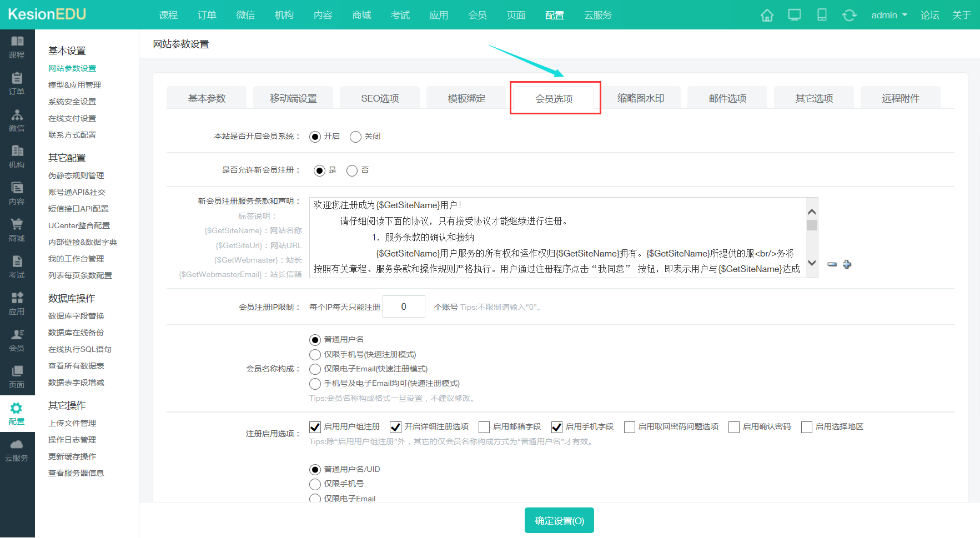This screenshot has height=538, width=980.
Task: Click the 云服务 sidebar icon
Action: (17, 450)
